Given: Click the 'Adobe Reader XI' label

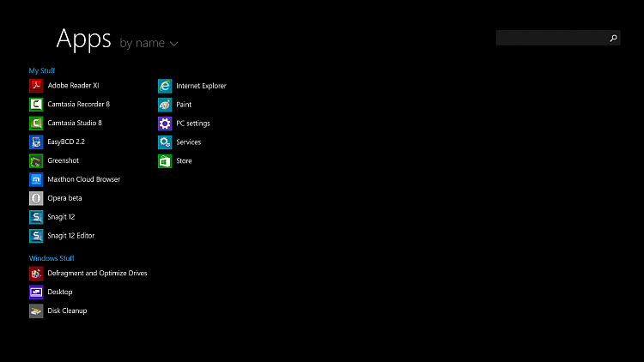Looking at the screenshot, I should tap(74, 86).
